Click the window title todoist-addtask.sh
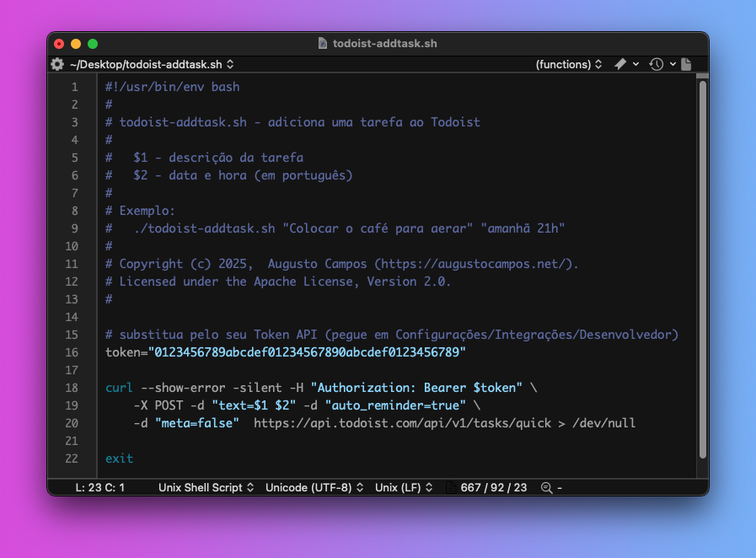 pos(385,43)
